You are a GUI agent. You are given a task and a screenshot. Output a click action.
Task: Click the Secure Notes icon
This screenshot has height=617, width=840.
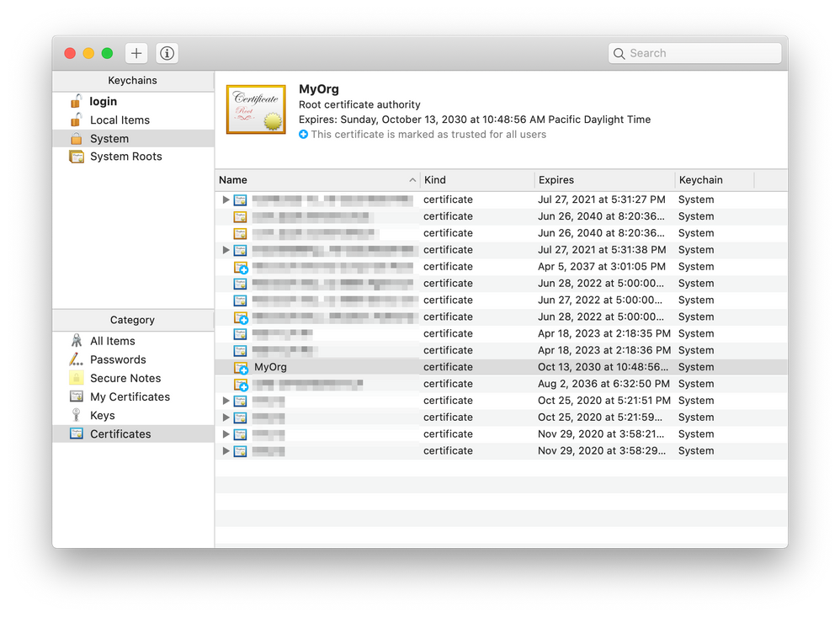78,378
